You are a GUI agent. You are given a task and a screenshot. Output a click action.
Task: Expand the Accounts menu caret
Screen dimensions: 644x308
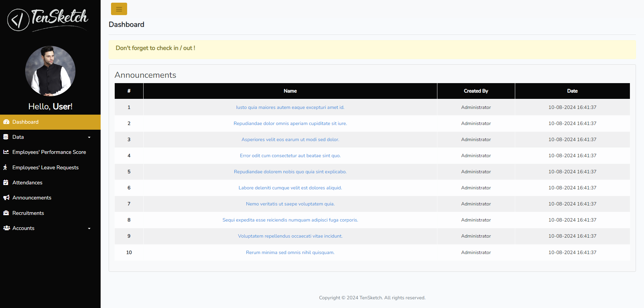tap(89, 229)
